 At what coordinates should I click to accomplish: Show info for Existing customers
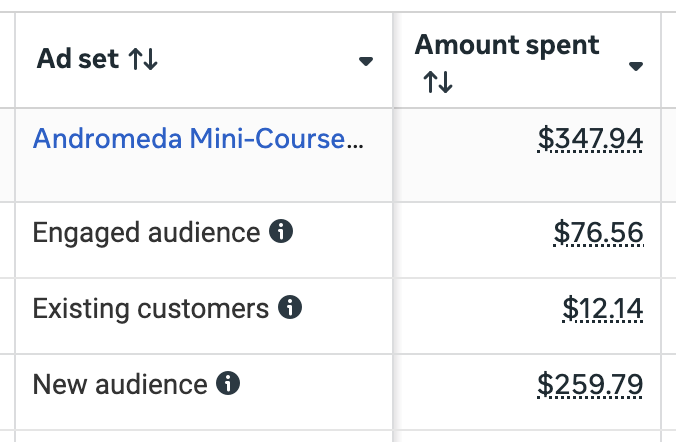(291, 307)
